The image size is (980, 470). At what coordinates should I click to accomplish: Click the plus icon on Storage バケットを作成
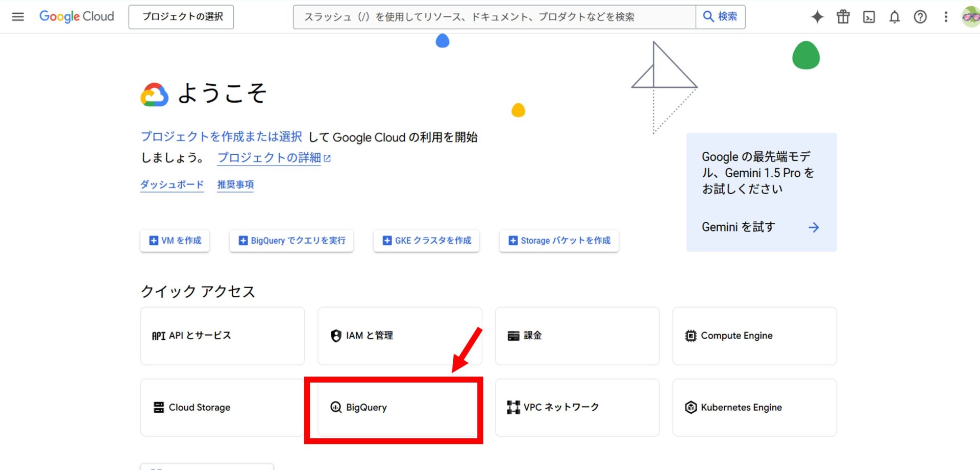513,241
